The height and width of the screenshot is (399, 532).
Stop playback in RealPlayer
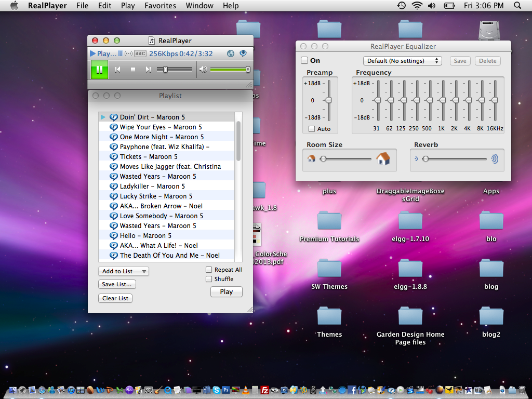pyautogui.click(x=132, y=70)
